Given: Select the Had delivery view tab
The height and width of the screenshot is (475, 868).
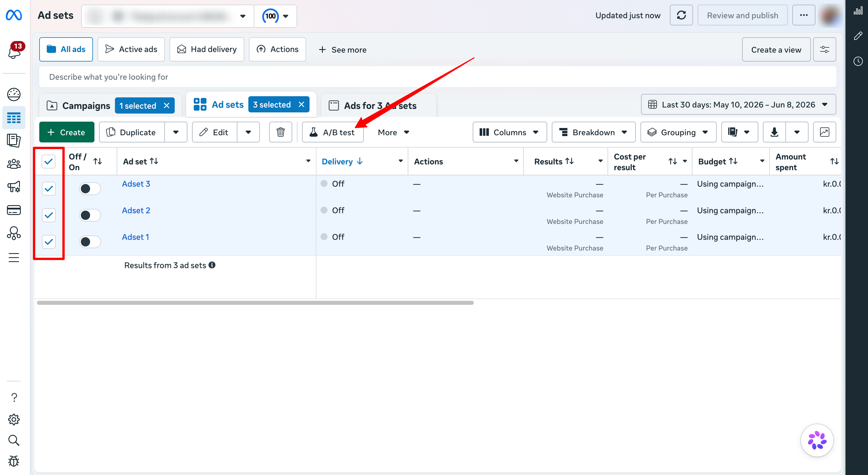Looking at the screenshot, I should [x=206, y=49].
